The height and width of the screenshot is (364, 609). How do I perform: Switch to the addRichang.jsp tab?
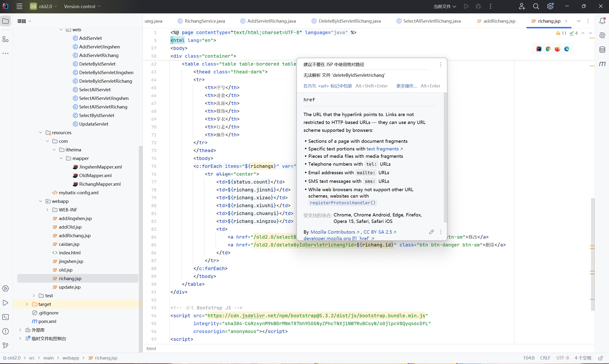coord(499,21)
